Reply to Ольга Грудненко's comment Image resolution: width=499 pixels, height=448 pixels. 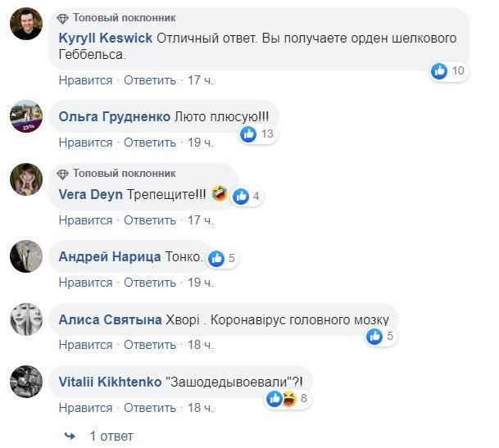pyautogui.click(x=150, y=143)
